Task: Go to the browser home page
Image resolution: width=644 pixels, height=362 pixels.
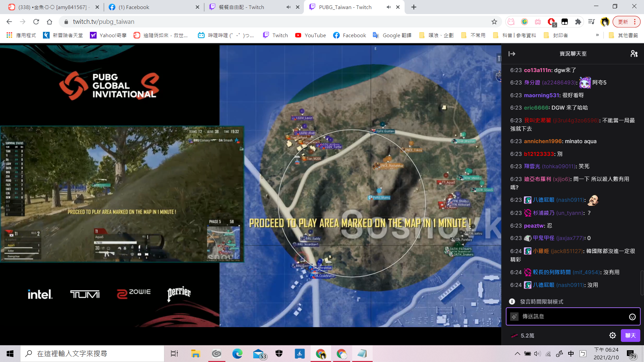Action: 49,22
